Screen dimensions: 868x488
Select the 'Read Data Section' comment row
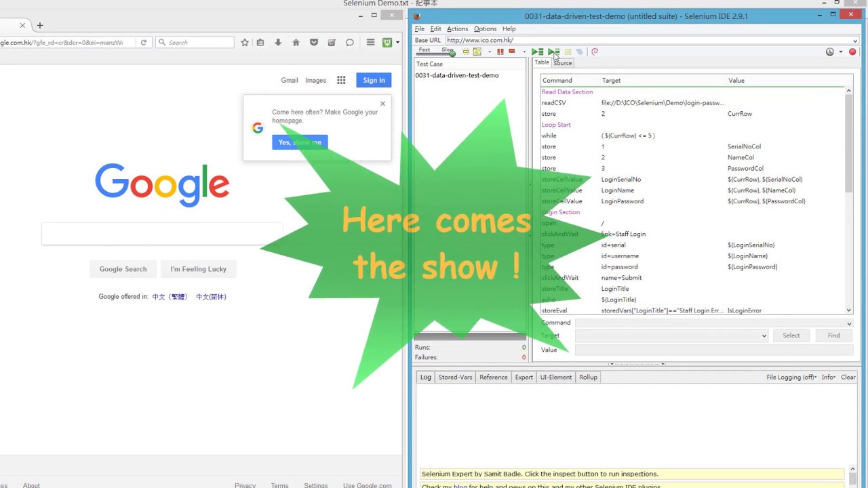tap(692, 92)
